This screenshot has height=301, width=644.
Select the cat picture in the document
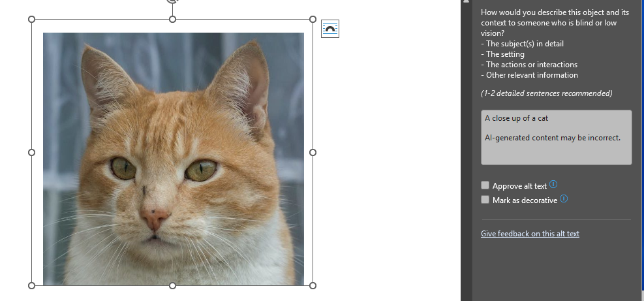coord(174,159)
